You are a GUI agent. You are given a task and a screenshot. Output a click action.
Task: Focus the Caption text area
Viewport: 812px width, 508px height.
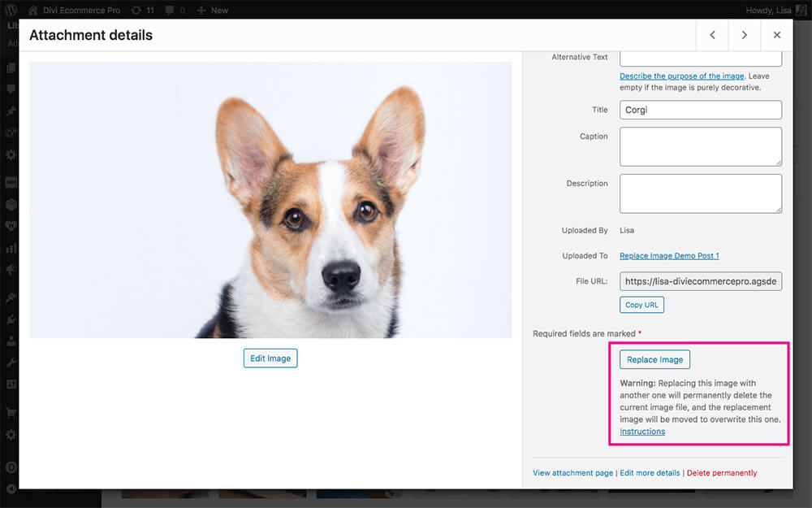[700, 146]
